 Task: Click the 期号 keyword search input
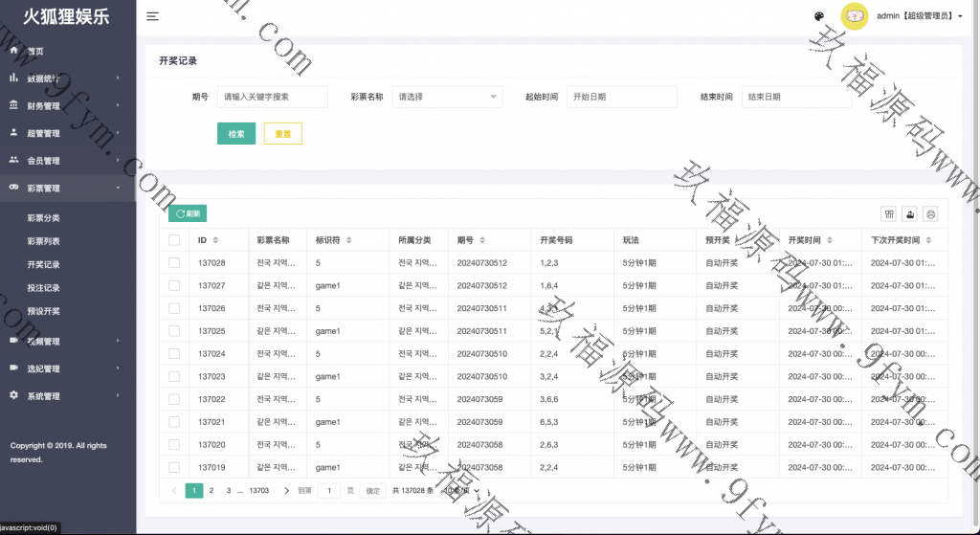272,97
